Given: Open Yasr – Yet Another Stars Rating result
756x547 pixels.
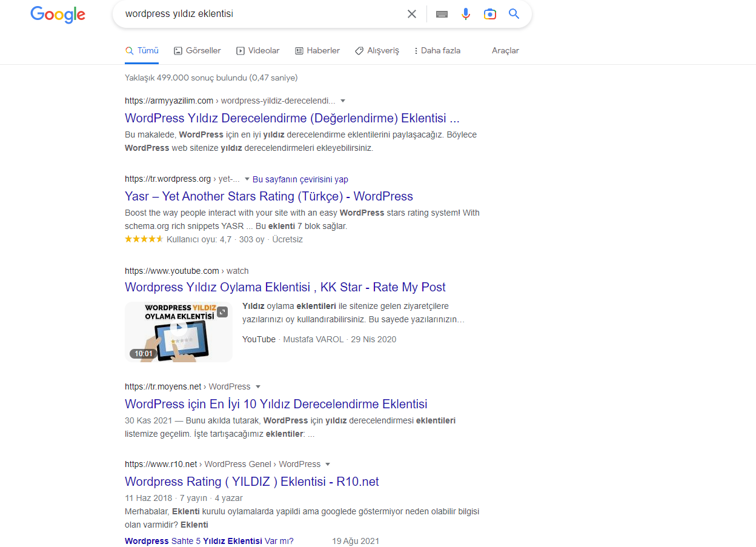Looking at the screenshot, I should tap(269, 196).
